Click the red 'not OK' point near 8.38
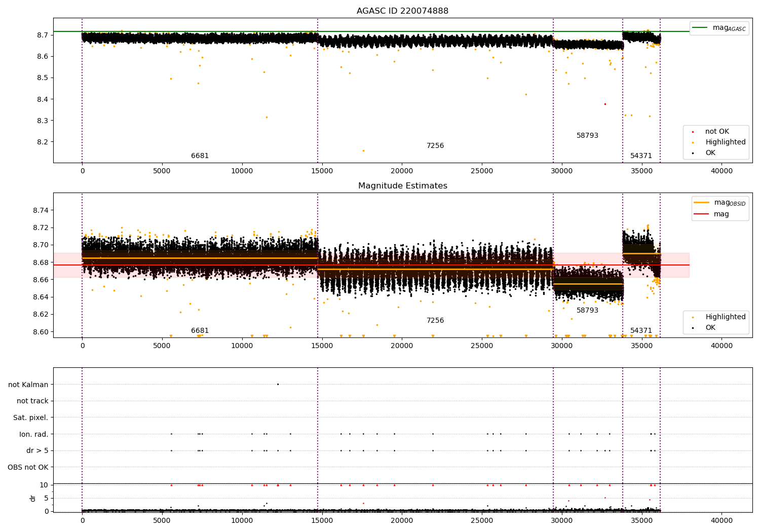Viewport: 760px width, 532px height. click(x=605, y=104)
